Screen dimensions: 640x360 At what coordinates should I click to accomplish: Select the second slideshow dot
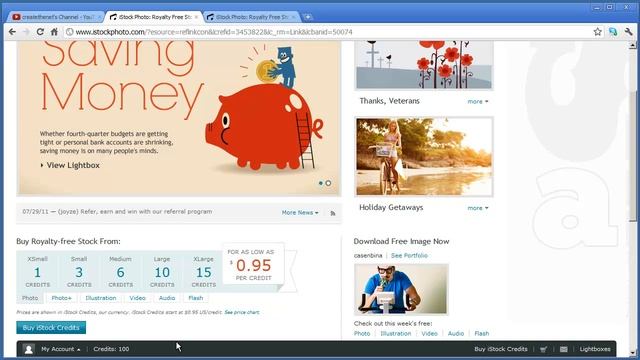point(328,183)
